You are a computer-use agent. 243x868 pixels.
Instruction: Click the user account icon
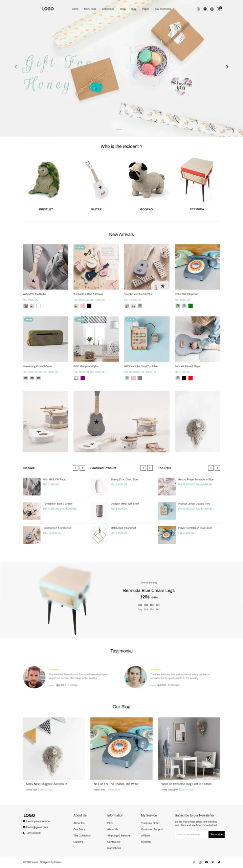[x=205, y=9]
